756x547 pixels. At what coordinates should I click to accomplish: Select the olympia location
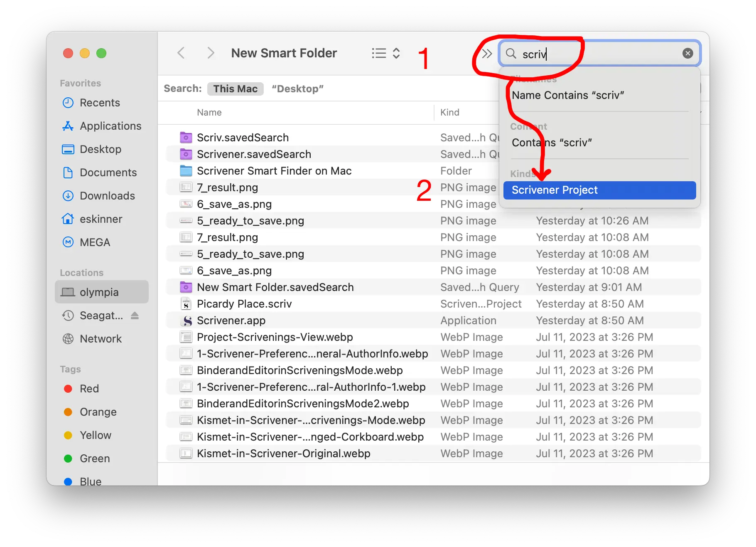point(102,292)
